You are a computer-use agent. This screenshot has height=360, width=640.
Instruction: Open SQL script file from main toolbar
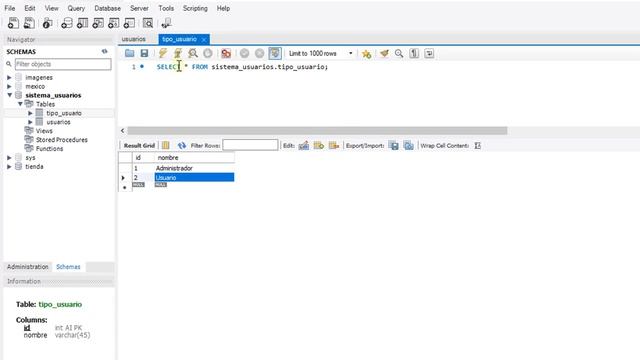tap(29, 23)
